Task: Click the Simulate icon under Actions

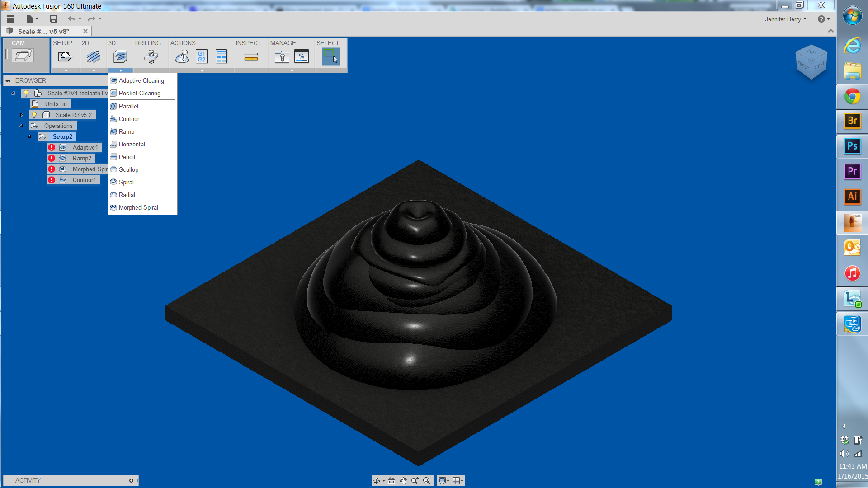Action: point(182,56)
